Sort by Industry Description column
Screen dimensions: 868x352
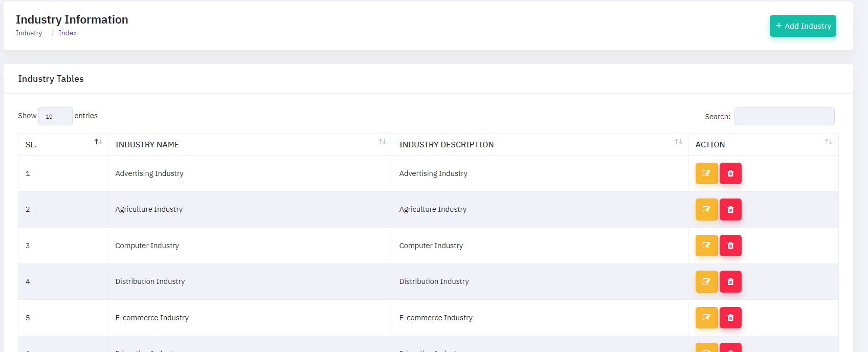678,142
